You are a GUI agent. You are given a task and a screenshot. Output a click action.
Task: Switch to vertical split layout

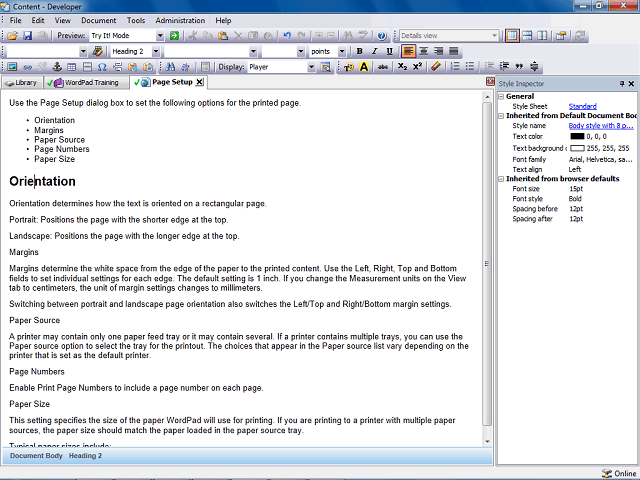(x=542, y=36)
